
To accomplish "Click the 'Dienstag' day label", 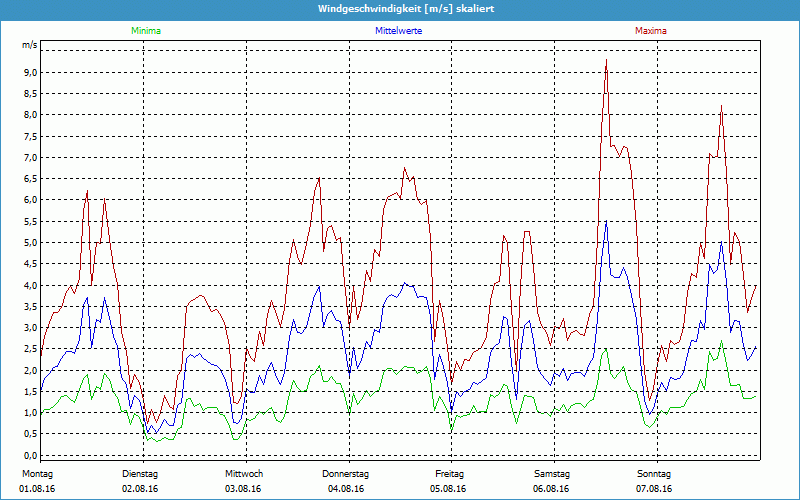I will 140,474.
